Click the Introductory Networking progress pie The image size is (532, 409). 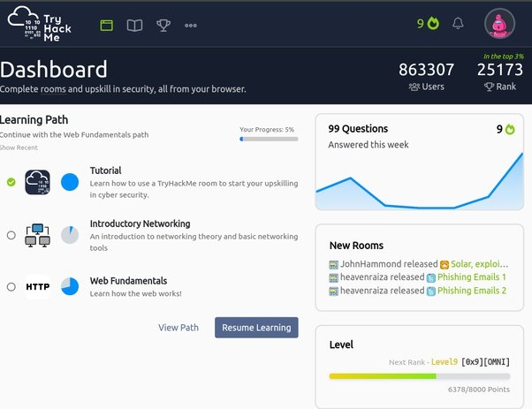[x=70, y=235]
